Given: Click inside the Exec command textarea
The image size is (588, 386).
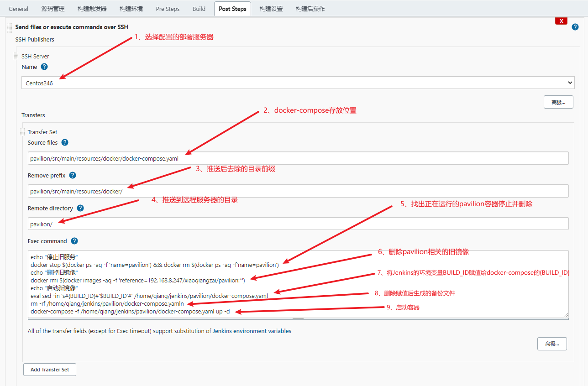Looking at the screenshot, I should [298, 284].
